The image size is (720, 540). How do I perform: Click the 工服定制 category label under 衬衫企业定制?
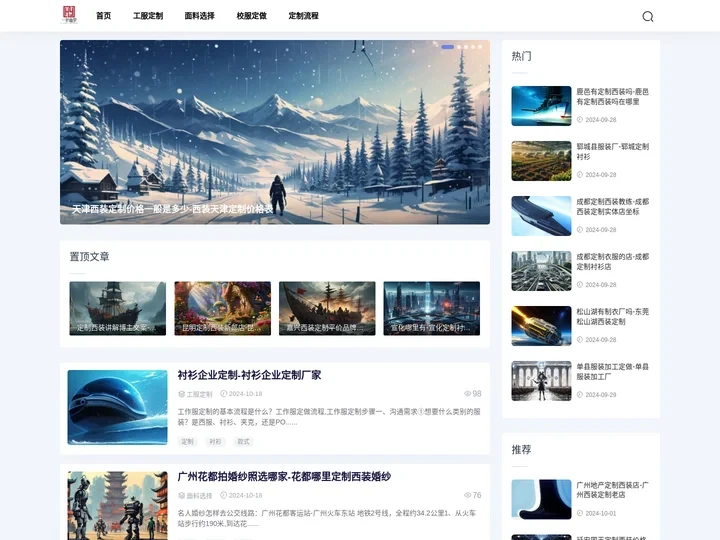pyautogui.click(x=199, y=394)
